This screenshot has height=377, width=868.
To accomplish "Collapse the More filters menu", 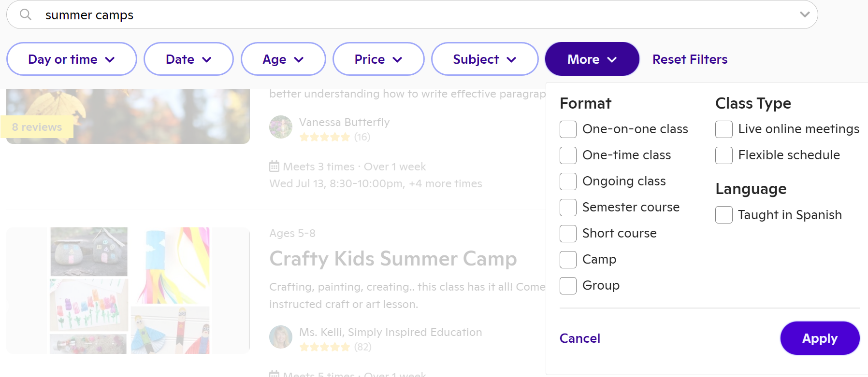I will [x=592, y=59].
